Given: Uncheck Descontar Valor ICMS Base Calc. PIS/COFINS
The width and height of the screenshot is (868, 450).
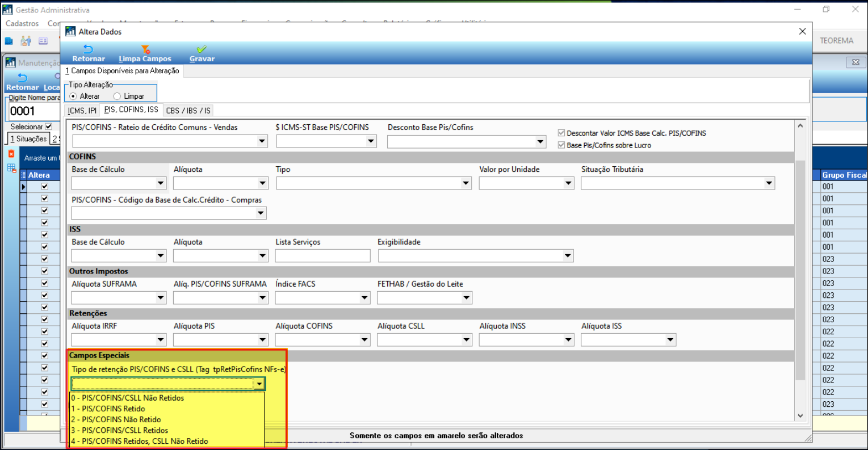Looking at the screenshot, I should (x=561, y=133).
